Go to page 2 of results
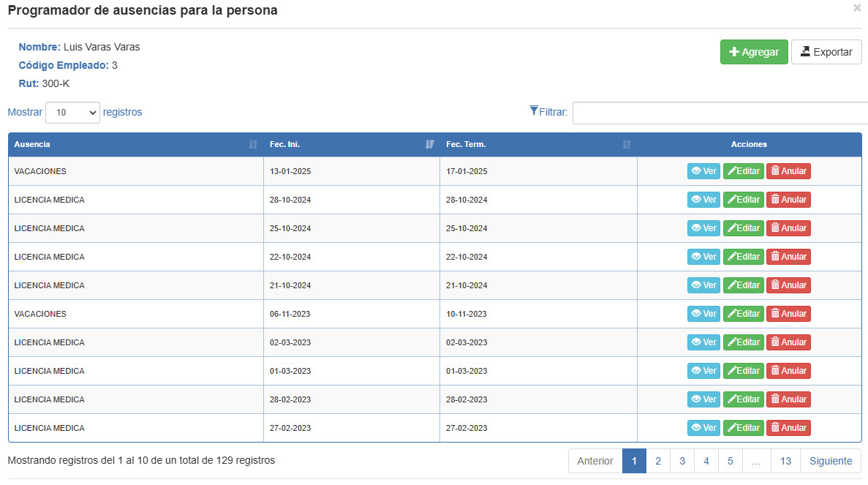The height and width of the screenshot is (485, 868). click(x=658, y=461)
